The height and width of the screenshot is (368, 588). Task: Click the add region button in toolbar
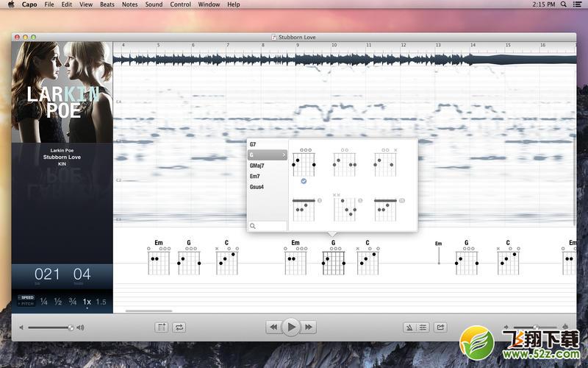[161, 328]
